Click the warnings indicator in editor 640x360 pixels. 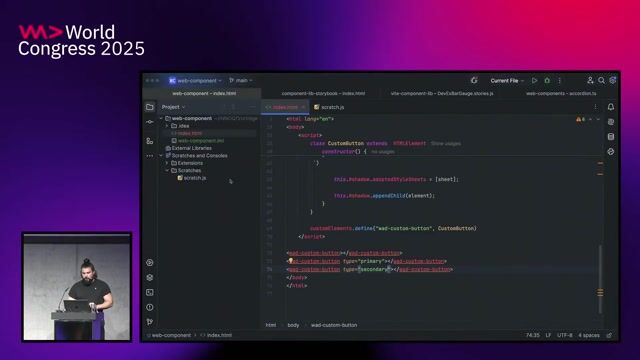pyautogui.click(x=580, y=119)
